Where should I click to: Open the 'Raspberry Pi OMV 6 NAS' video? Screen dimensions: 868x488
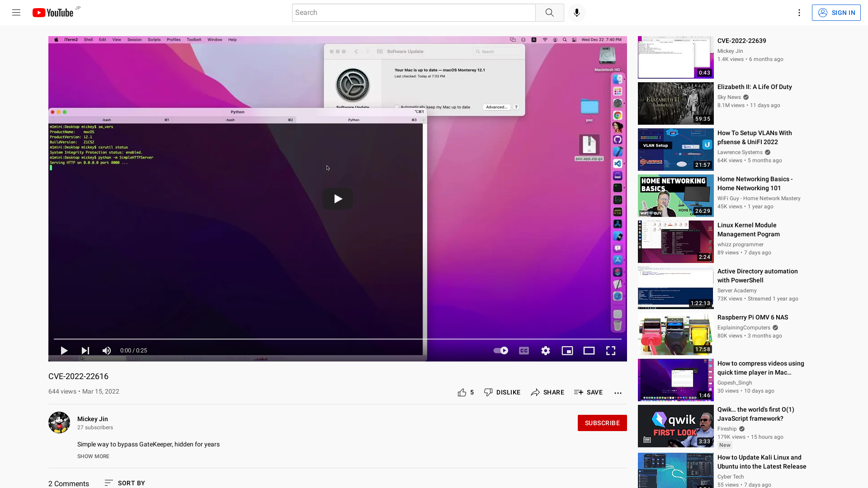click(x=752, y=317)
